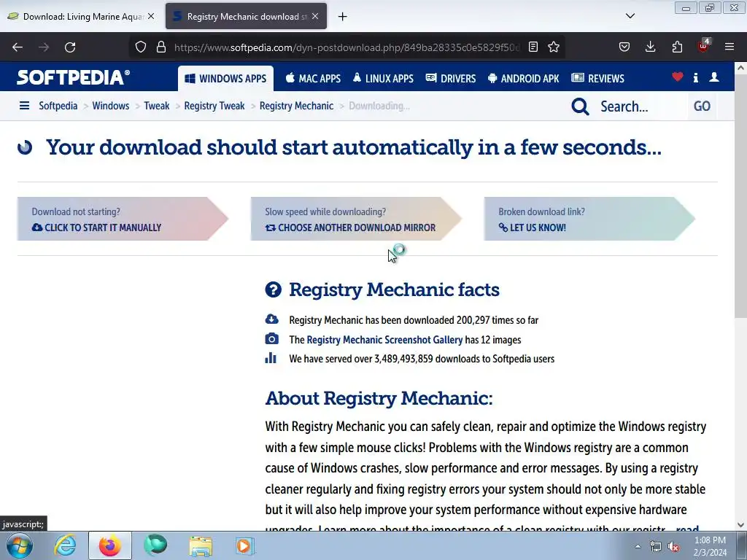747x560 pixels.
Task: Go to Registry Tweak breadcrumb link
Action: 214,106
